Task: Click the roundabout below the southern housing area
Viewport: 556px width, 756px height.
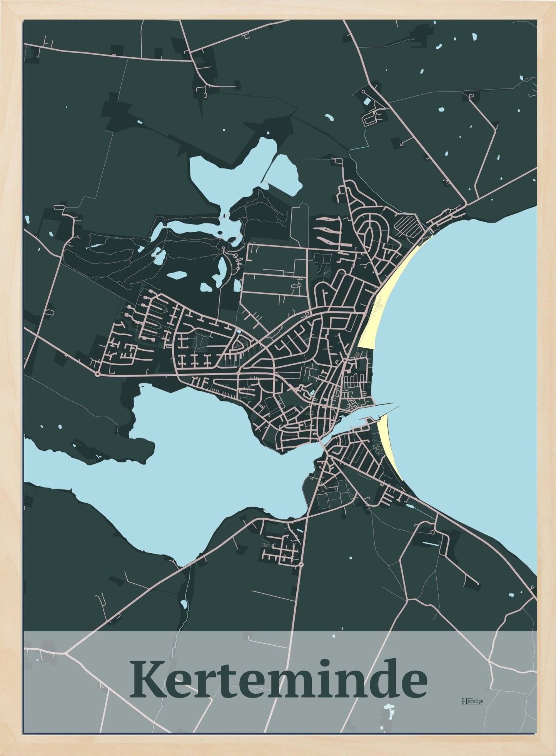Action: 301,565
